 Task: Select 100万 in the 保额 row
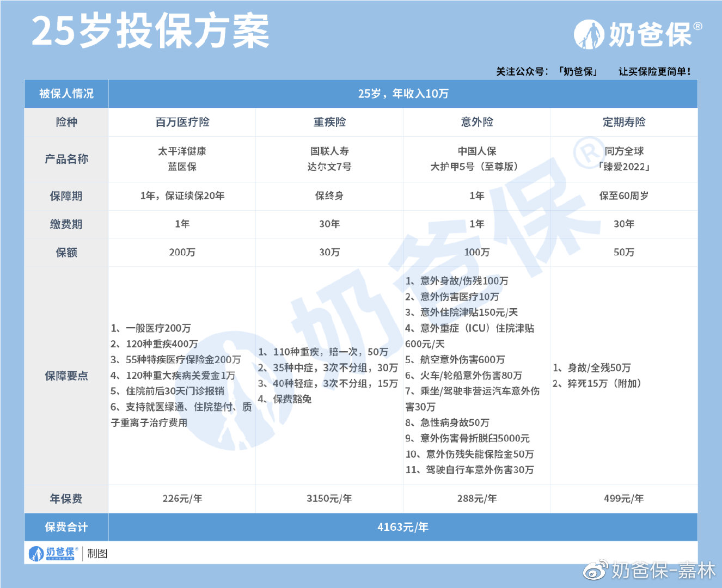click(477, 253)
